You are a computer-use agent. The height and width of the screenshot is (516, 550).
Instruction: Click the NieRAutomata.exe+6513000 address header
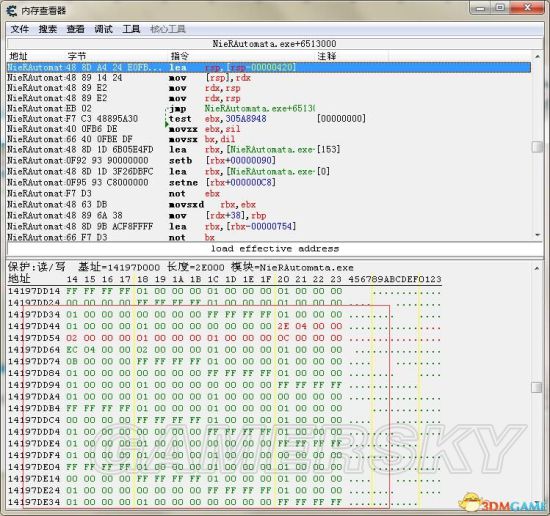tap(274, 44)
